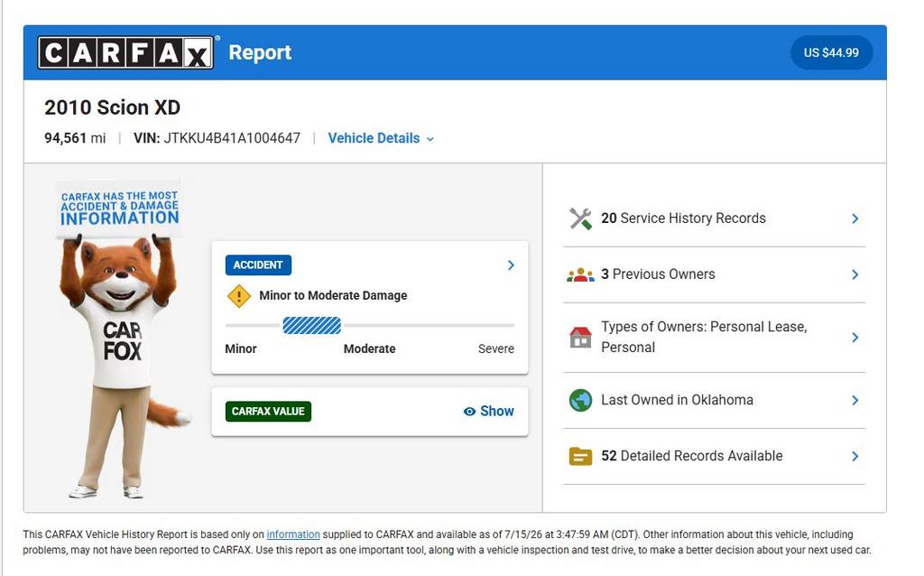
Task: Click the chevron next to Vehicle Details
Action: (x=430, y=139)
